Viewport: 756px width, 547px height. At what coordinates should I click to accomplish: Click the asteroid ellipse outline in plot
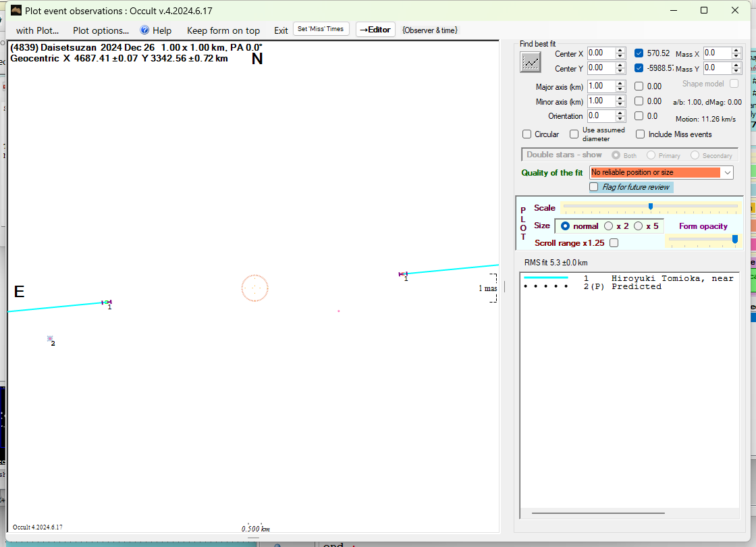pyautogui.click(x=254, y=288)
